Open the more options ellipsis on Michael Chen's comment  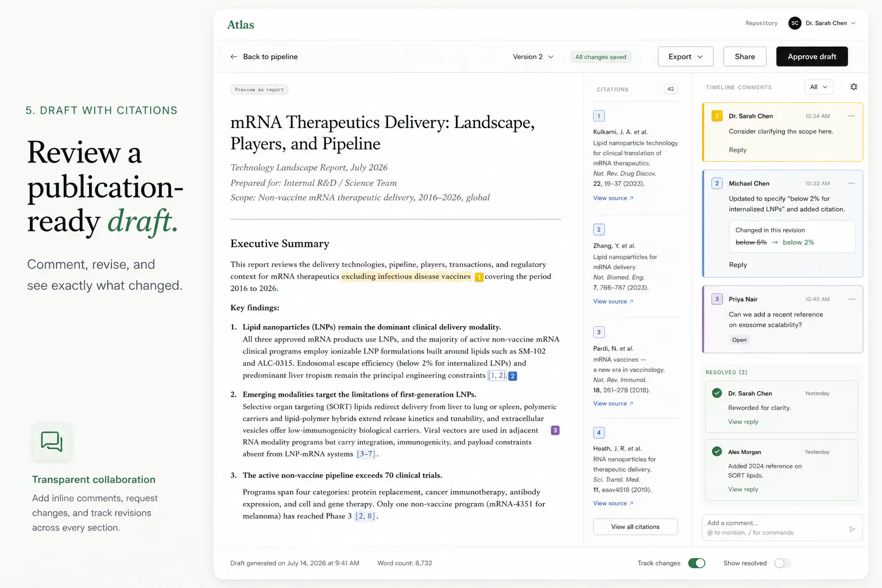[x=852, y=183]
